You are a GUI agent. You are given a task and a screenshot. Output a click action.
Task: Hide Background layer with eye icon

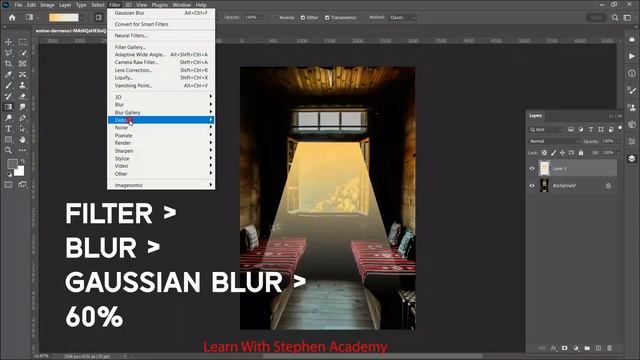532,186
